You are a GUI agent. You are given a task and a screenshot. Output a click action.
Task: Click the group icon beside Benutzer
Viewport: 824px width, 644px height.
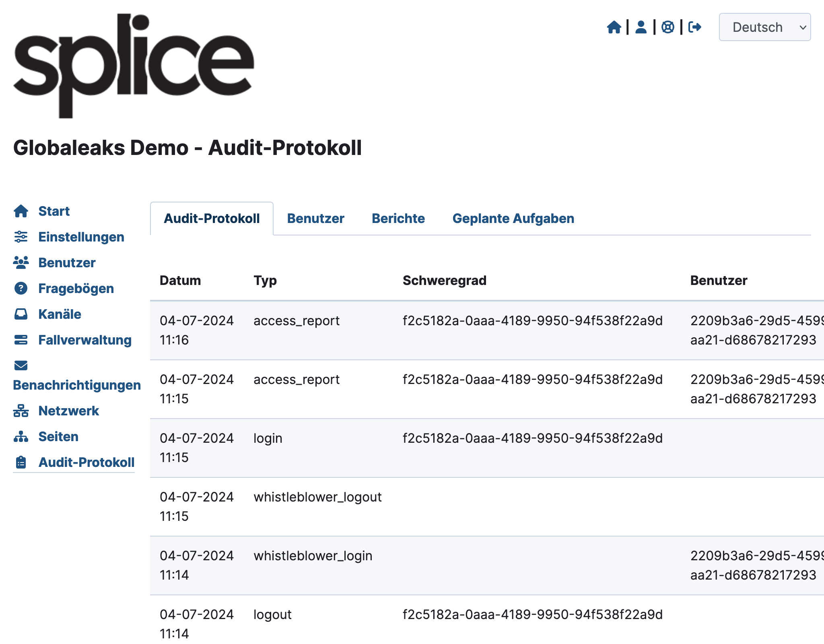21,262
